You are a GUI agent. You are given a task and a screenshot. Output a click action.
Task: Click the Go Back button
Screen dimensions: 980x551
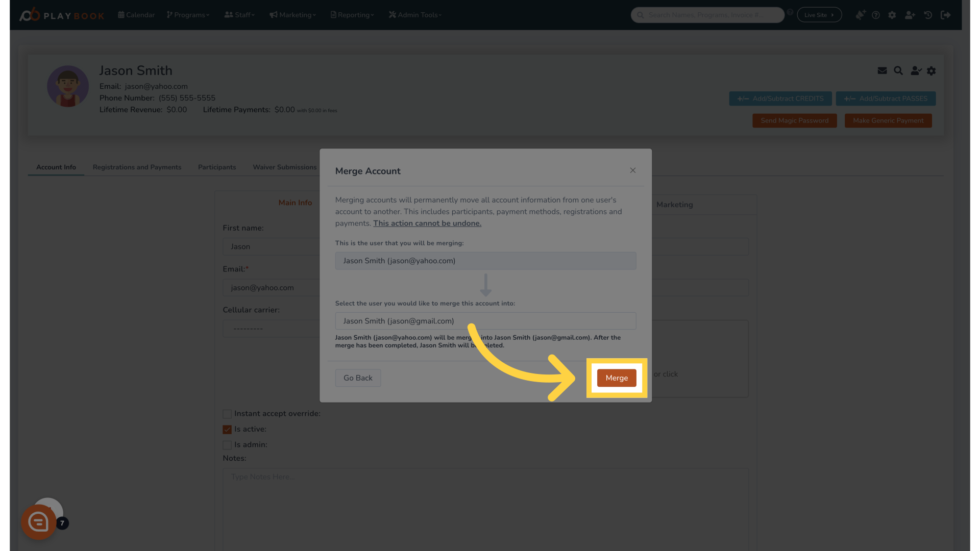357,378
